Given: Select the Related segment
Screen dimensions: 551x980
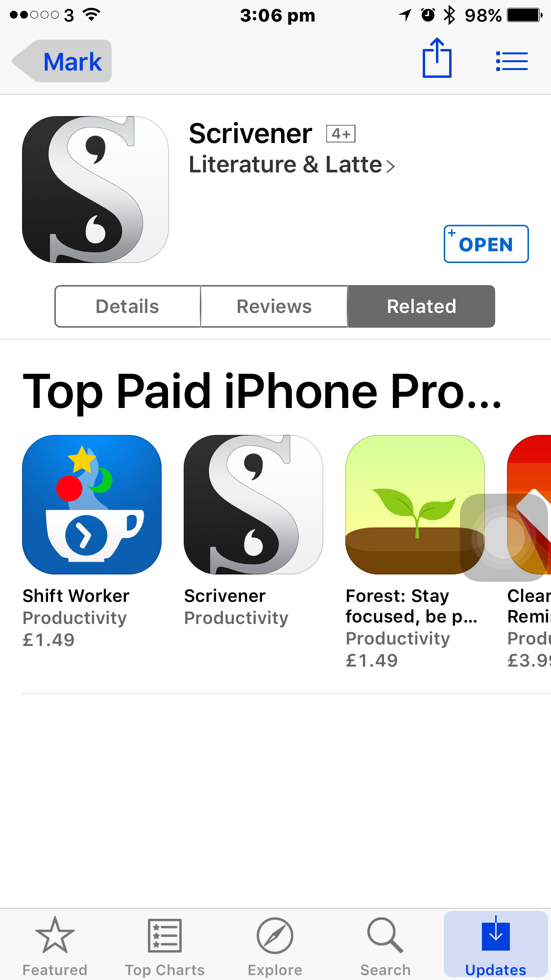Looking at the screenshot, I should 421,307.
